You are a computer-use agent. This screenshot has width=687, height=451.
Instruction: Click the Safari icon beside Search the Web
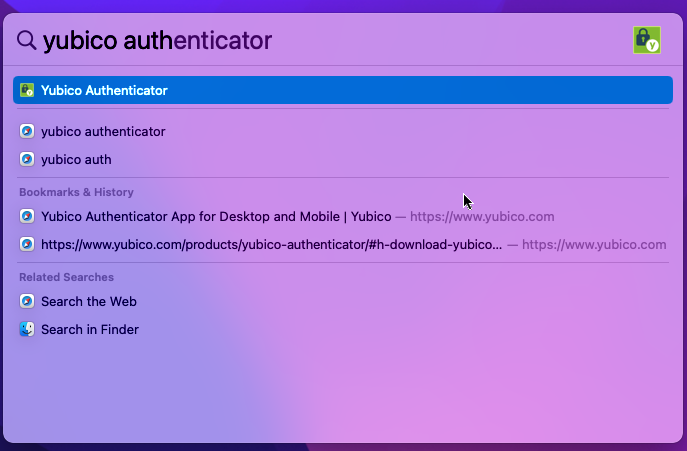click(27, 301)
